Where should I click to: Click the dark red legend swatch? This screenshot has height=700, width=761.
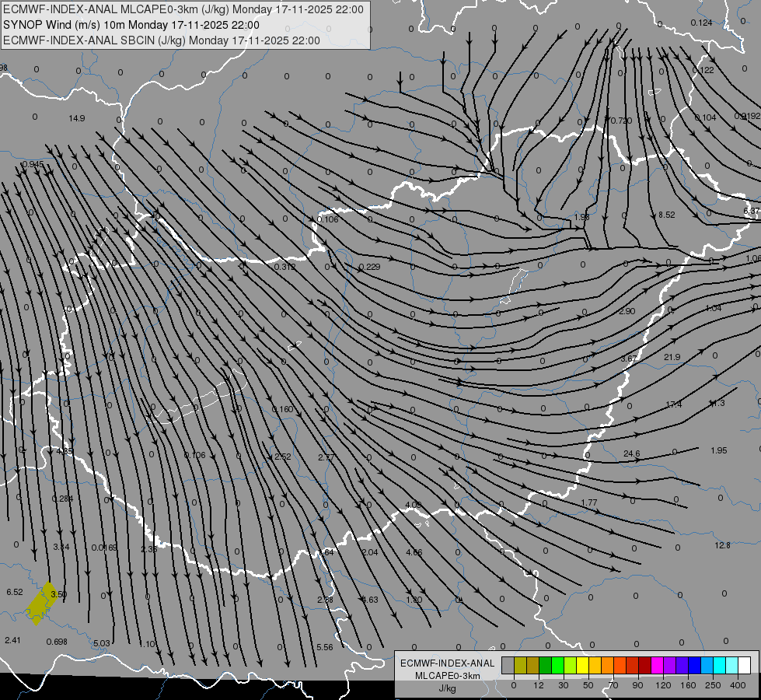(x=645, y=665)
